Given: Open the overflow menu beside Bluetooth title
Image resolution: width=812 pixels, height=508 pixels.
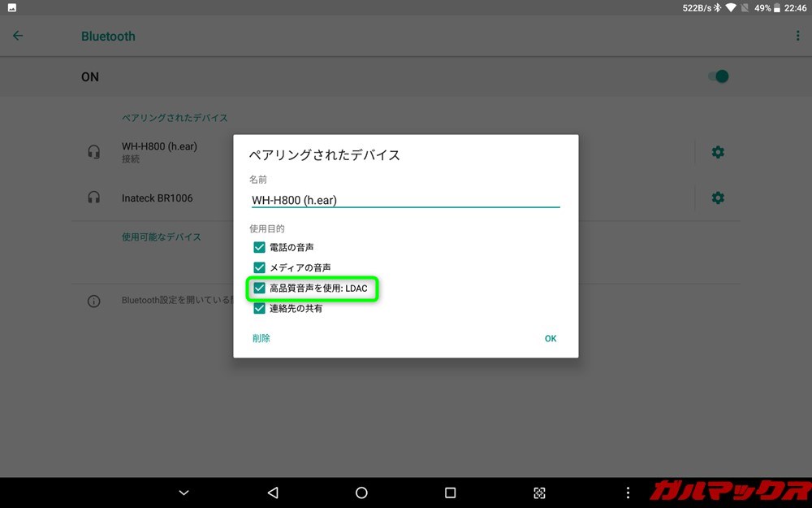Looking at the screenshot, I should pos(797,36).
